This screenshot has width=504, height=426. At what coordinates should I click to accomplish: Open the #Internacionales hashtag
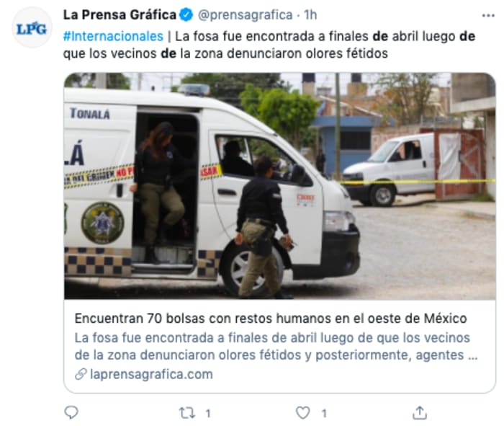[x=113, y=36]
